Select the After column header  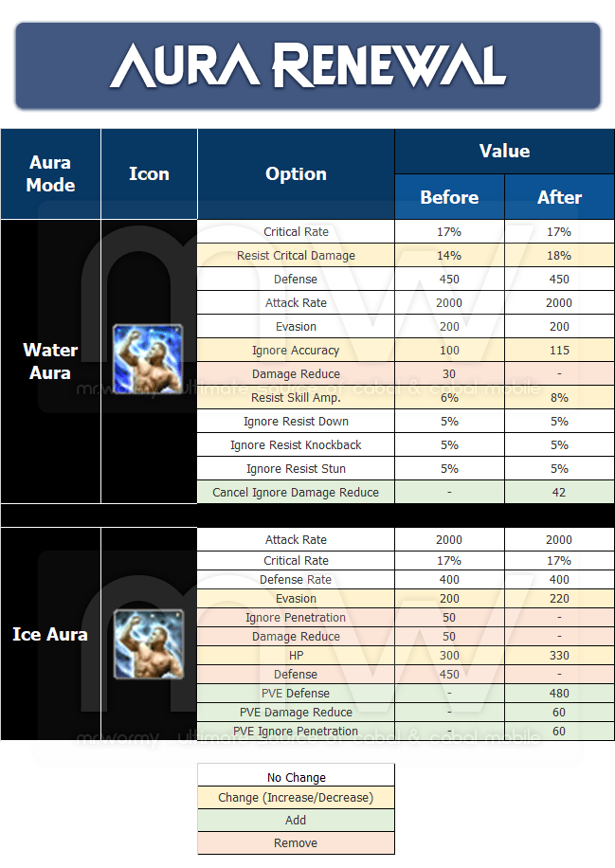pyautogui.click(x=559, y=197)
